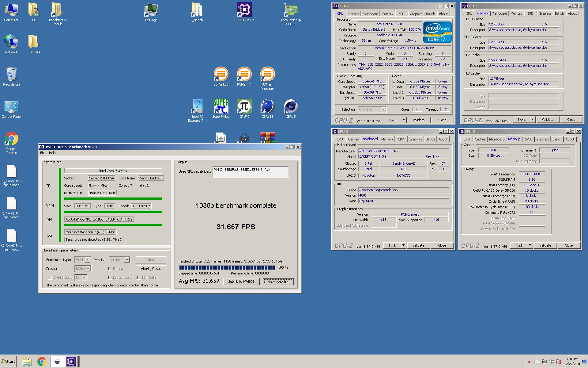This screenshot has width=588, height=368.
Task: Click the Abort / Reset button
Action: coord(151,269)
